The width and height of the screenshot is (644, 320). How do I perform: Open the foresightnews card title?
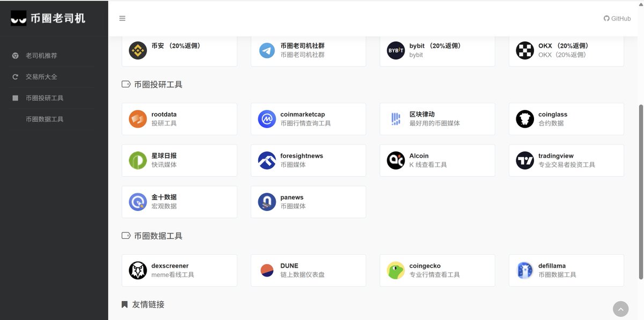point(302,156)
